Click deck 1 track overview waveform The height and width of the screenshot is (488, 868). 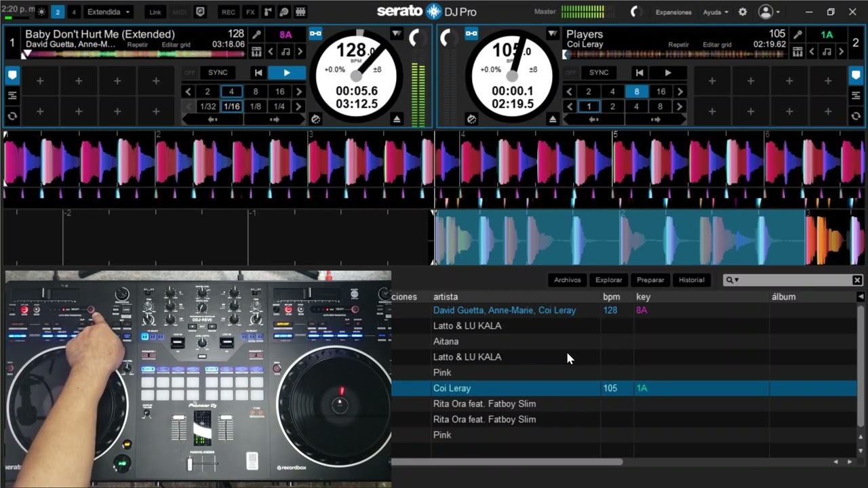point(134,54)
